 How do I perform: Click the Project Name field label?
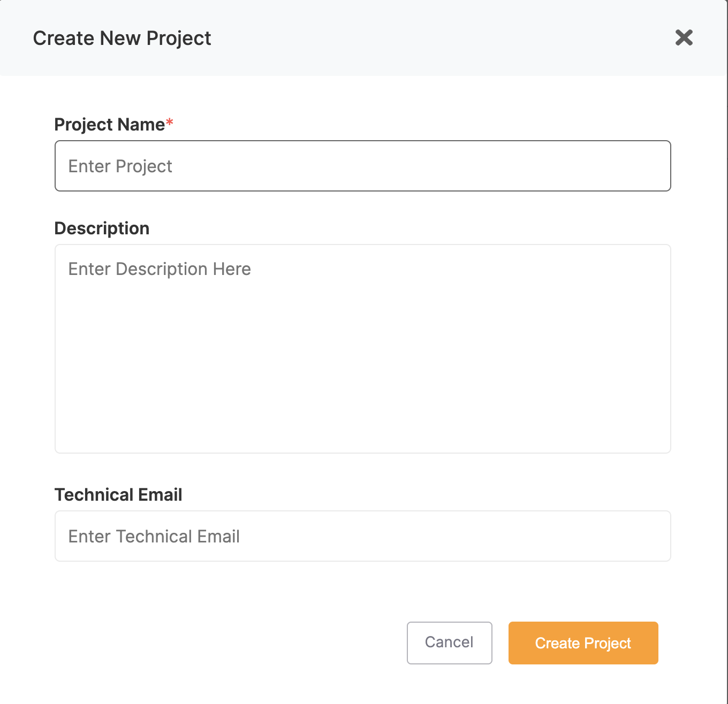(110, 125)
